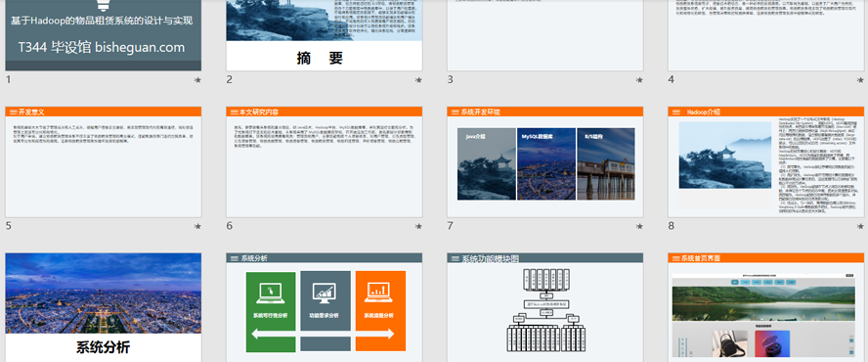
Task: Preview the transition star of slide 7
Action: tap(639, 227)
